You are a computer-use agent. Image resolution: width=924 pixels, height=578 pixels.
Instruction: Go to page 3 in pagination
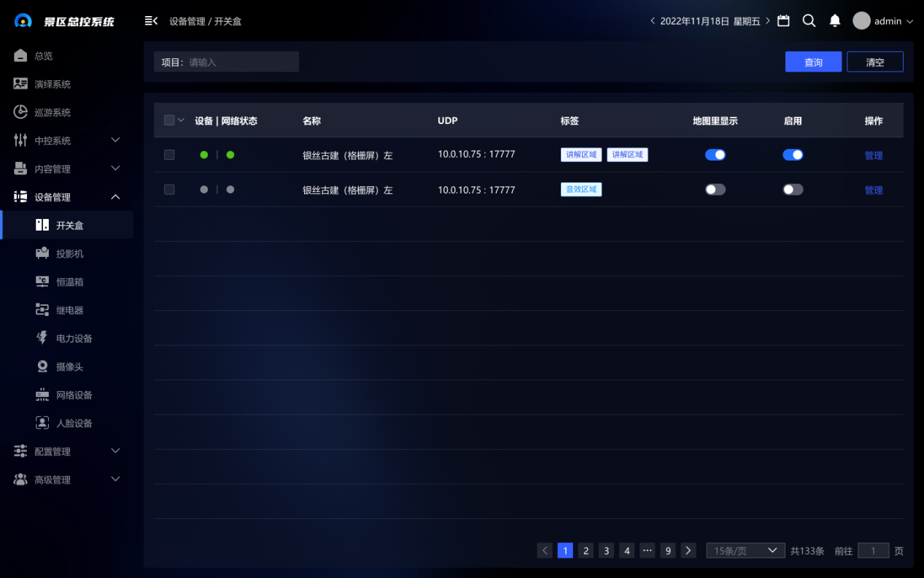coord(606,551)
